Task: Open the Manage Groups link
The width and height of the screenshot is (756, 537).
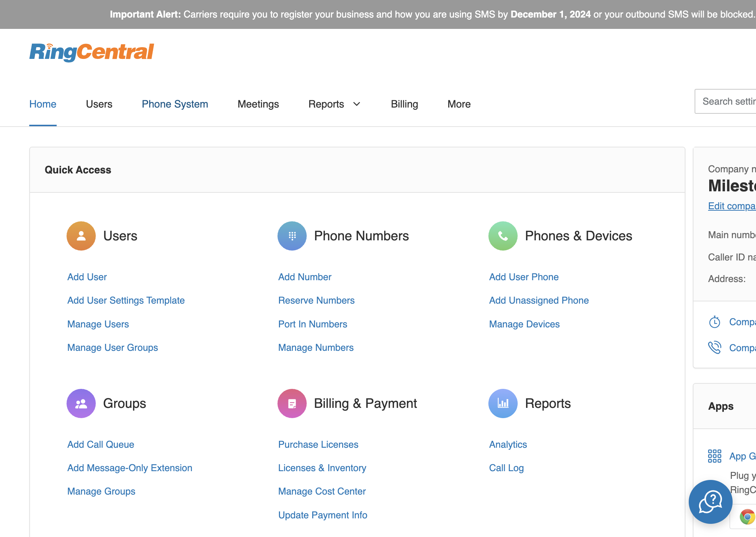Action: pyautogui.click(x=101, y=491)
